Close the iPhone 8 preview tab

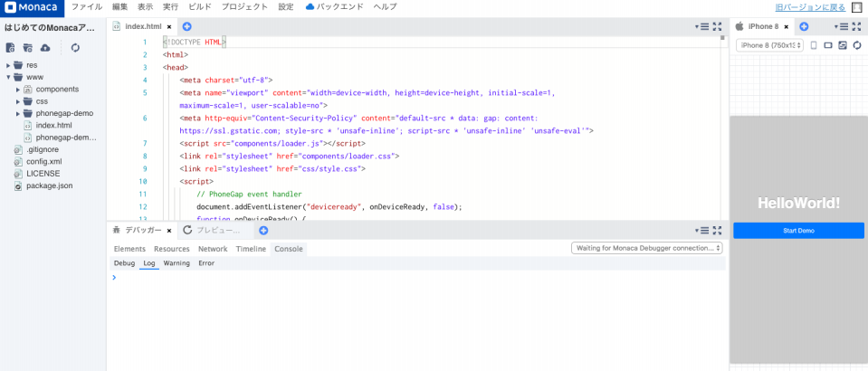(786, 26)
